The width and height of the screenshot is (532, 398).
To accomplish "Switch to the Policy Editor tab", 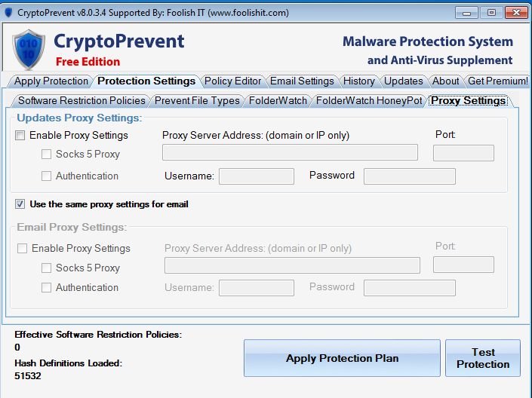I will 232,81.
